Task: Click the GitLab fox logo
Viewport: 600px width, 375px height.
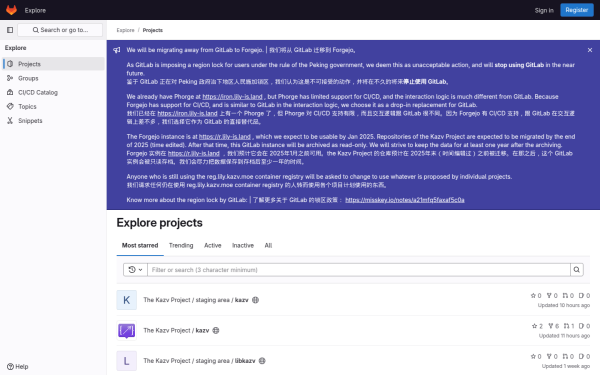Action: (x=11, y=10)
